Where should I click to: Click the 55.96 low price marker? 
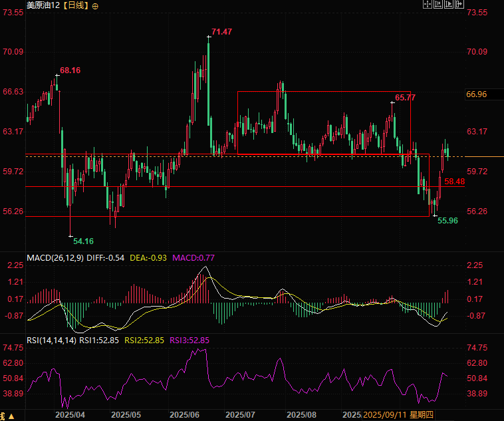coord(447,220)
